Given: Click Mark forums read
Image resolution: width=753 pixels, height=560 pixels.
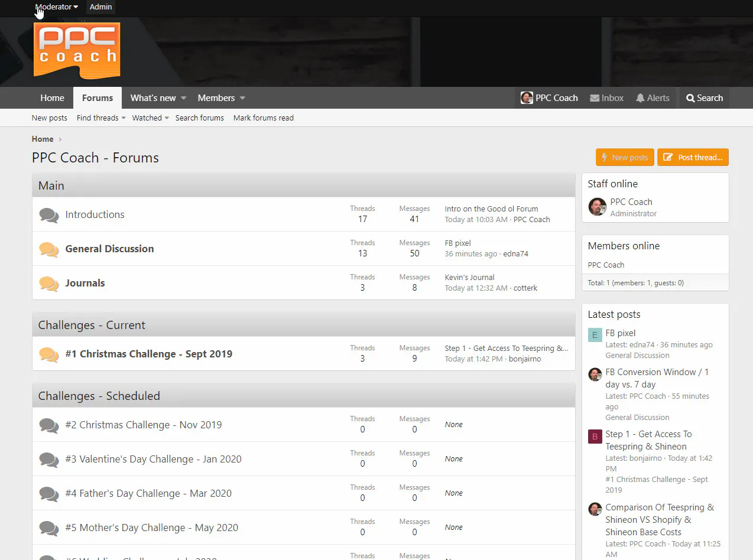Looking at the screenshot, I should pos(264,118).
